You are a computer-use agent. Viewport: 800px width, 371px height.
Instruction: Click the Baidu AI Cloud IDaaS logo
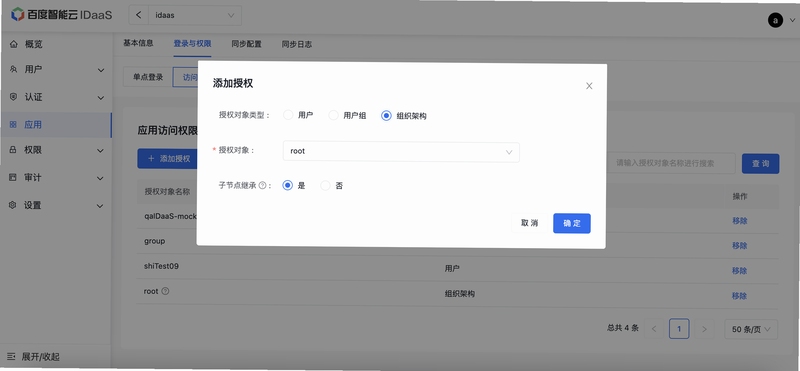61,15
